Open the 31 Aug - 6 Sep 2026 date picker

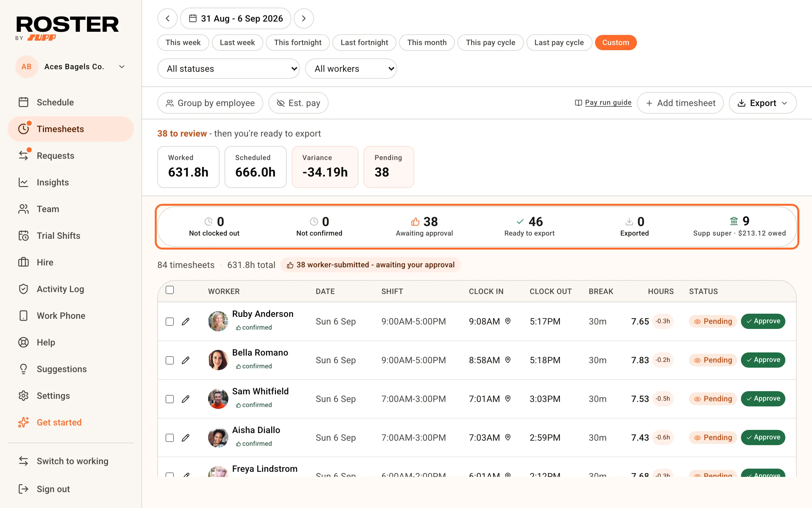[236, 18]
